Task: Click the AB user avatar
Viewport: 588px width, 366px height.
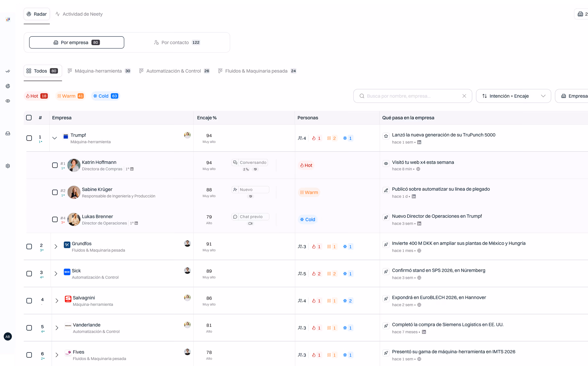Action: coord(8,337)
